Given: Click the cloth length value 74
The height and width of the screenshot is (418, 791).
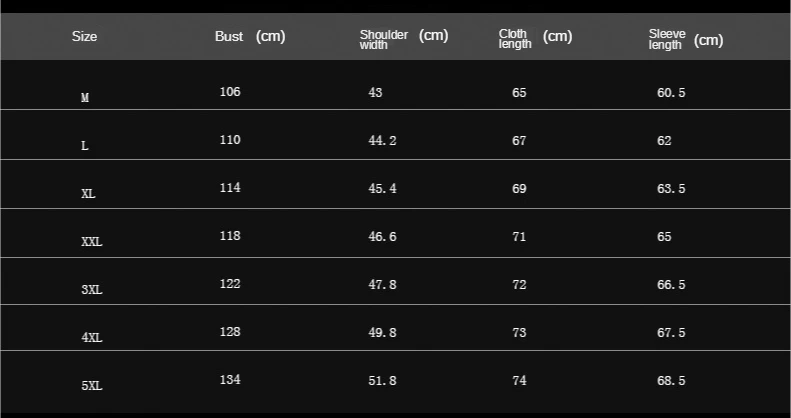Looking at the screenshot, I should (x=519, y=381).
